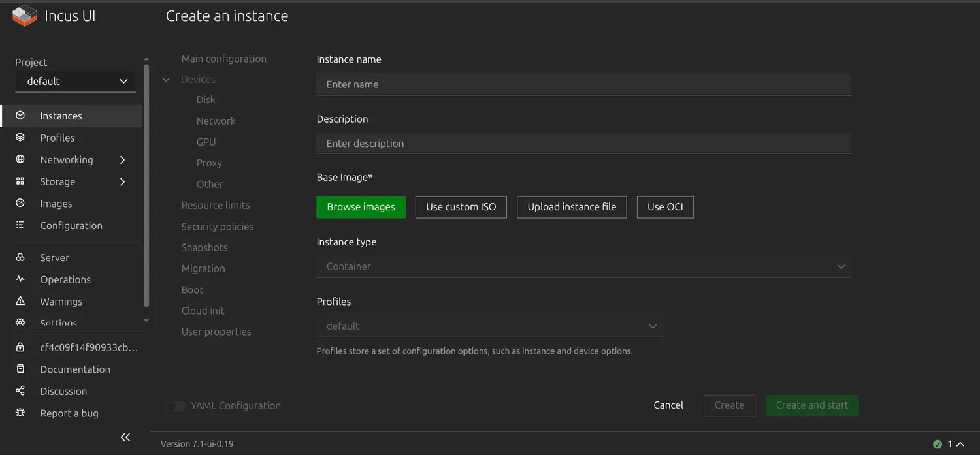Click the Use OCI button
Image resolution: width=980 pixels, height=455 pixels.
tap(665, 207)
